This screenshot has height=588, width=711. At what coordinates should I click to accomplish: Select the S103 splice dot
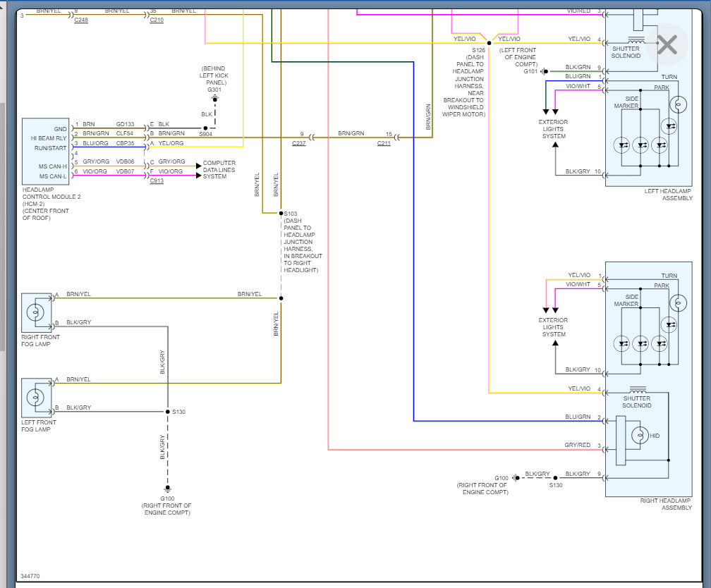(281, 213)
